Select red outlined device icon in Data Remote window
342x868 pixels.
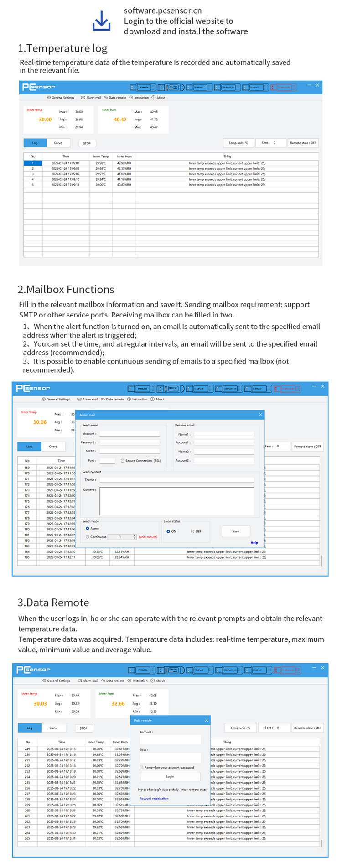click(288, 670)
